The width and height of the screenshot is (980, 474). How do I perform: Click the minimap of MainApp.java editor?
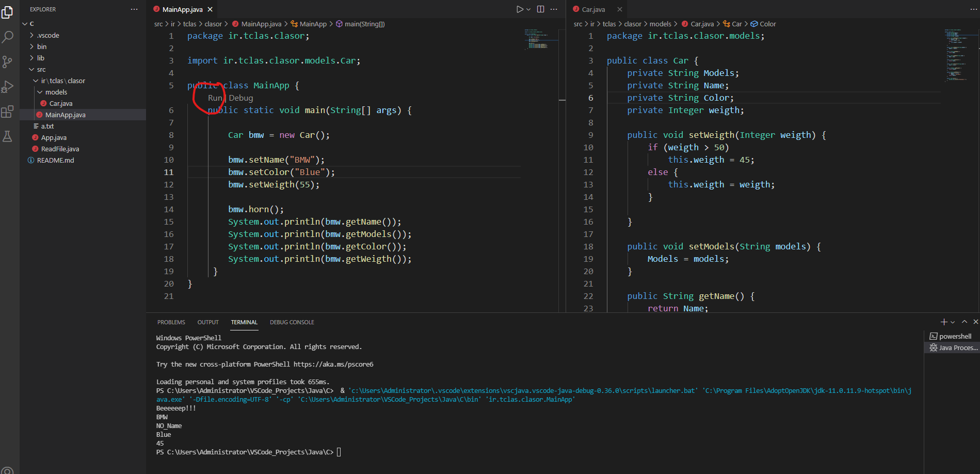(x=541, y=39)
